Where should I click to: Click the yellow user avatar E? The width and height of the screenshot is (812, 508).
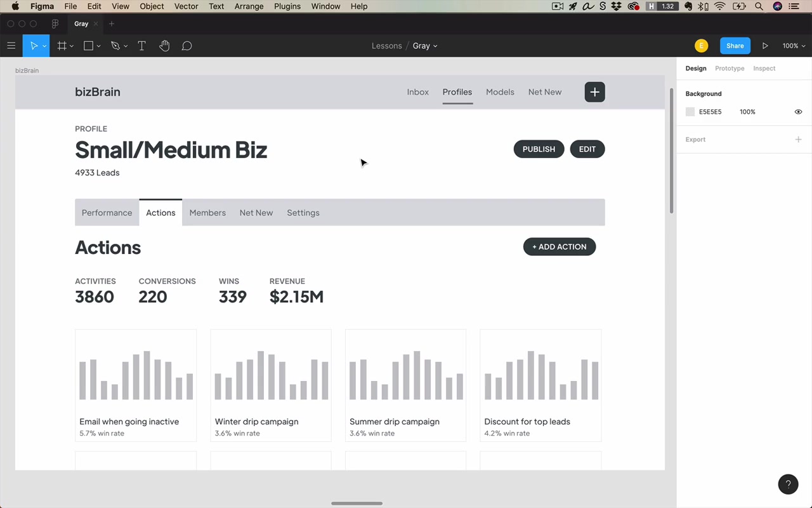[701, 46]
